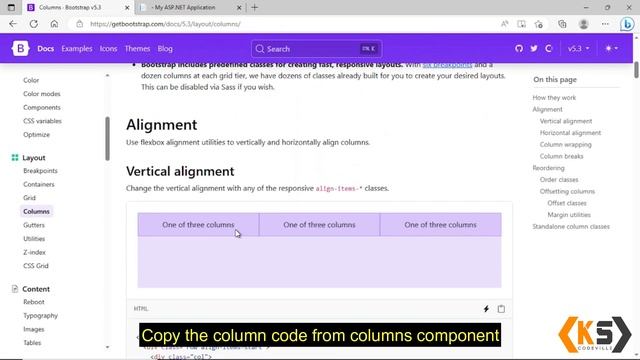Image resolution: width=640 pixels, height=360 pixels.
Task: Open Reboot in sidebar
Action: (x=33, y=302)
